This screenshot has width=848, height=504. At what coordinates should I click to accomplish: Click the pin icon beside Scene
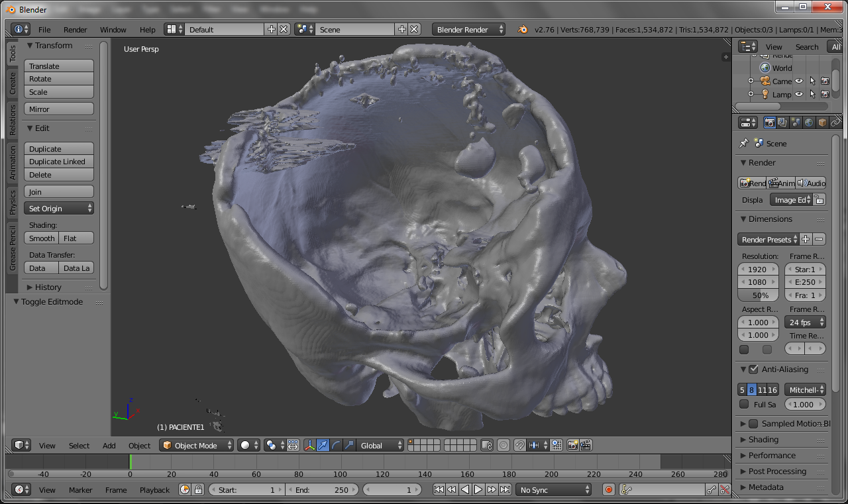click(x=743, y=143)
